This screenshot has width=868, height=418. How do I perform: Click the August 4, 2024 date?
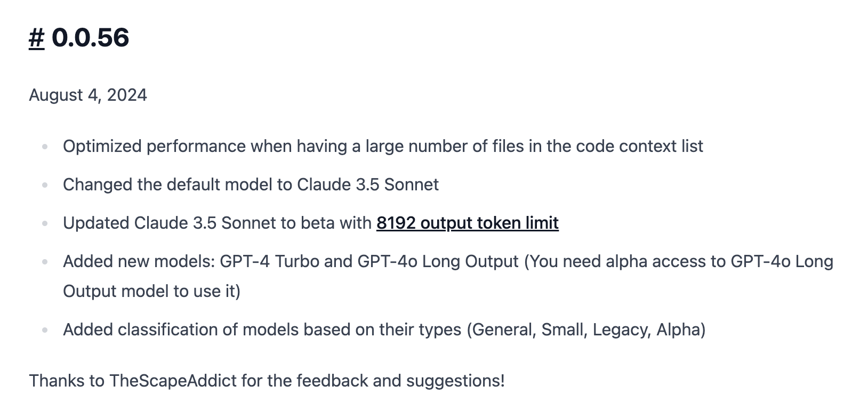point(88,95)
